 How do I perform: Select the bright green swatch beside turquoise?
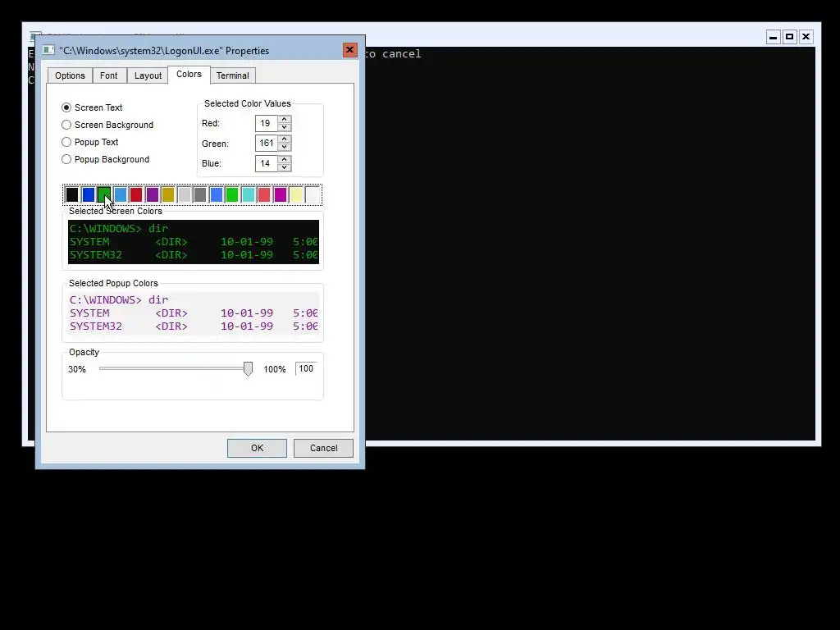[232, 194]
